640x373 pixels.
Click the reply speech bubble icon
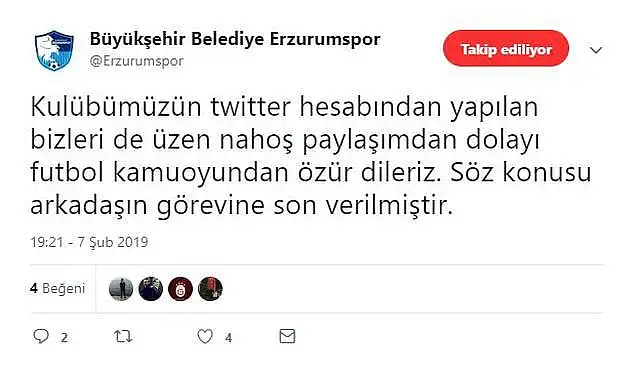click(41, 336)
